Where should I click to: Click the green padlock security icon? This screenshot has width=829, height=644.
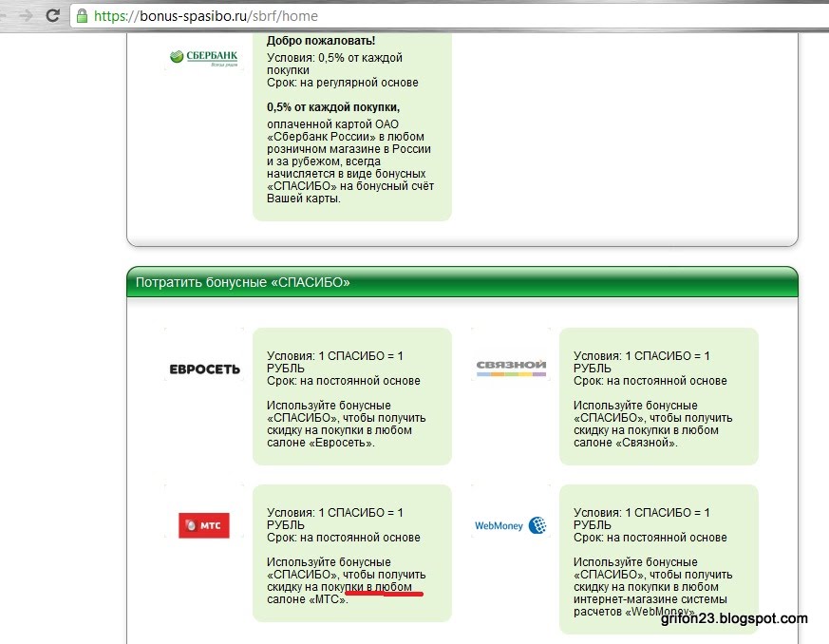click(x=82, y=15)
